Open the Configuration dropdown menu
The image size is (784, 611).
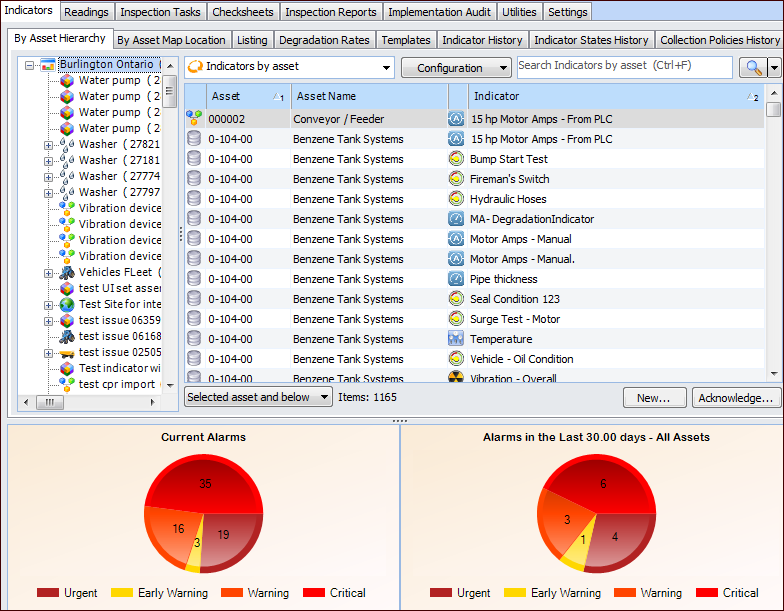coord(456,68)
